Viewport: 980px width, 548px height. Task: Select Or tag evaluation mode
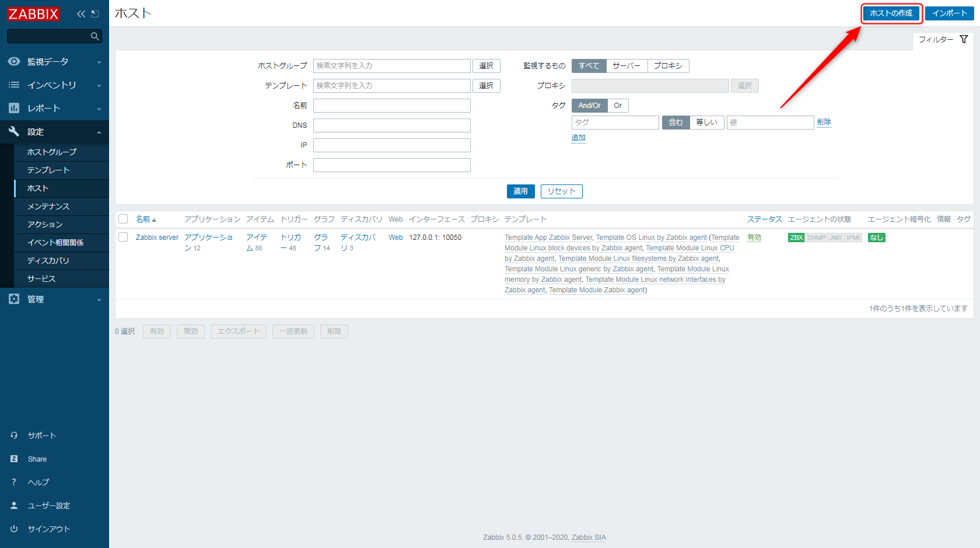[x=618, y=106]
